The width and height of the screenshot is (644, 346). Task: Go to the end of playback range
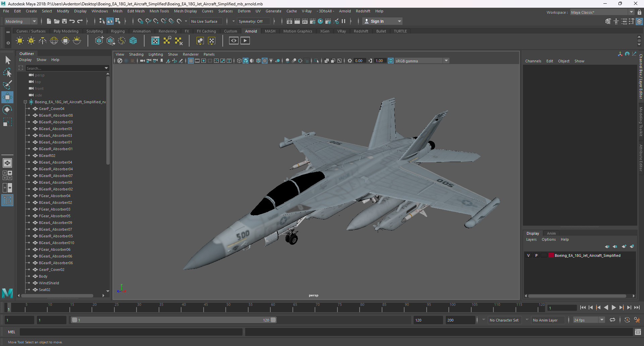point(637,307)
